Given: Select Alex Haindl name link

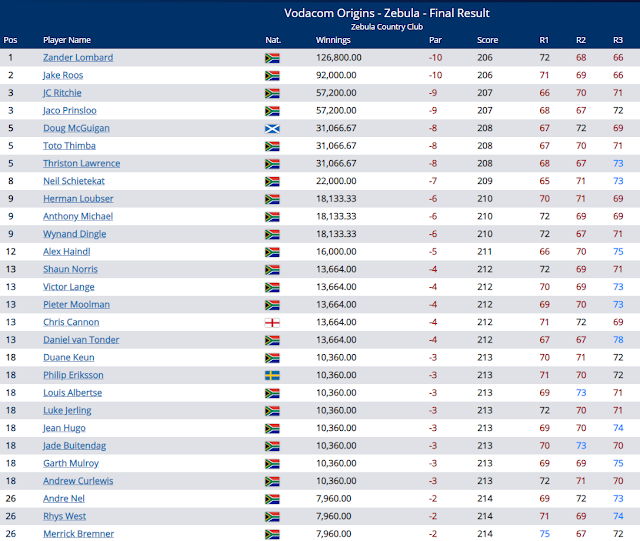Looking at the screenshot, I should pyautogui.click(x=67, y=252).
